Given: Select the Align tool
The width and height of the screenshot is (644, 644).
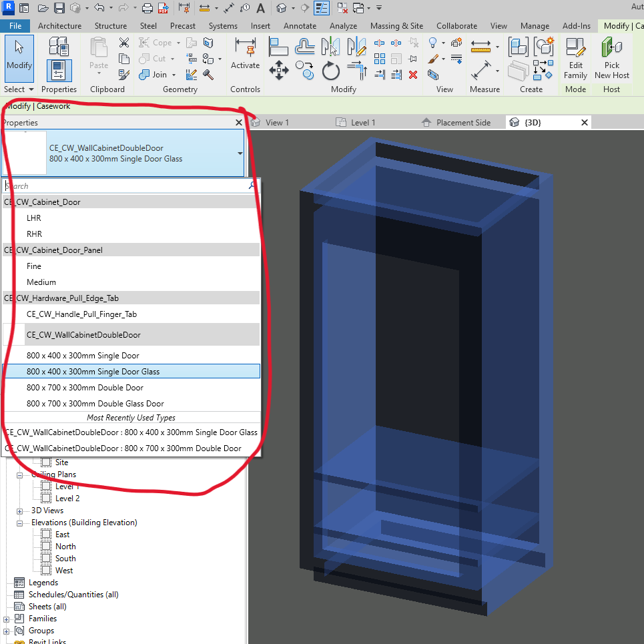Looking at the screenshot, I should tap(278, 45).
